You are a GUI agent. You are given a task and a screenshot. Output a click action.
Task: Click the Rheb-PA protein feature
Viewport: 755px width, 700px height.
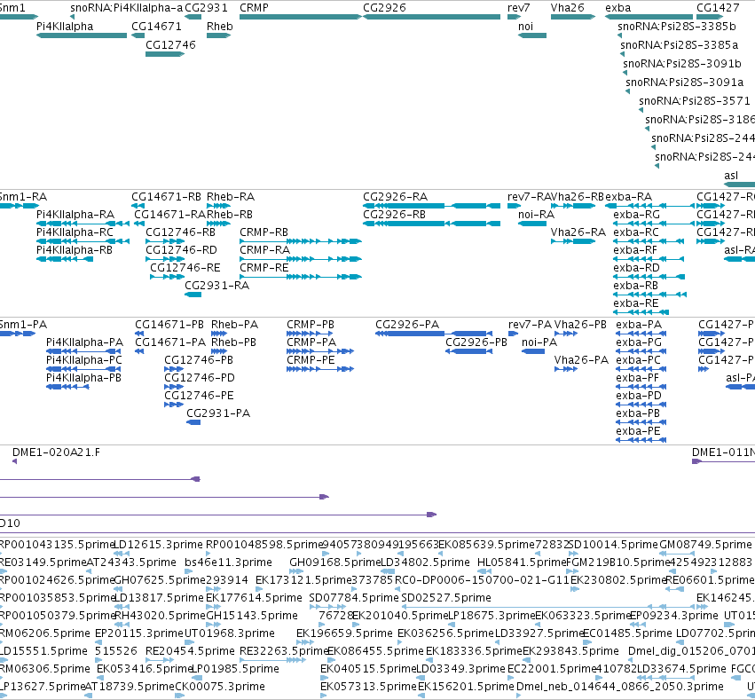219,334
